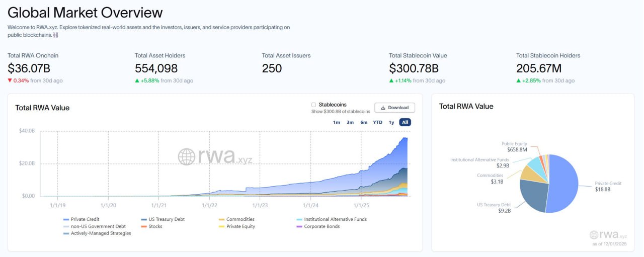Click the Corporate Bonds legend icon
This screenshot has width=644, height=257.
pyautogui.click(x=299, y=226)
